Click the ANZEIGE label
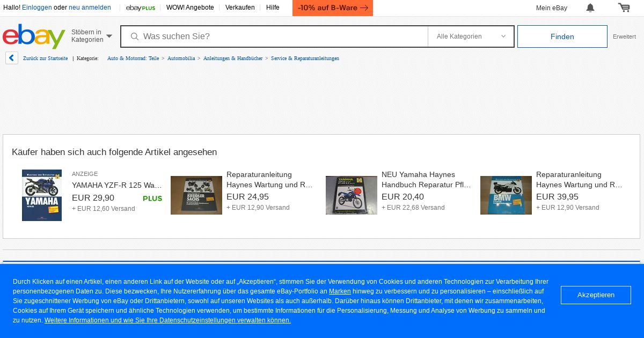The height and width of the screenshot is (338, 644). pyautogui.click(x=85, y=174)
